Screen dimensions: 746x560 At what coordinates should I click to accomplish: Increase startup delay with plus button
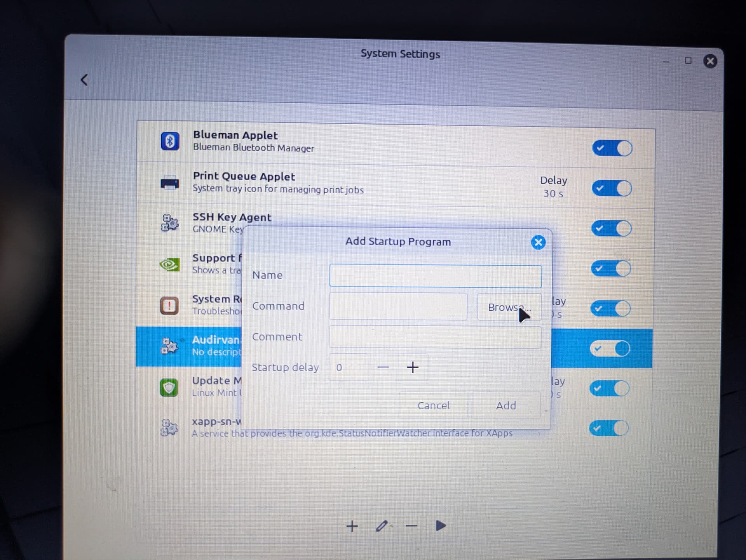tap(413, 367)
